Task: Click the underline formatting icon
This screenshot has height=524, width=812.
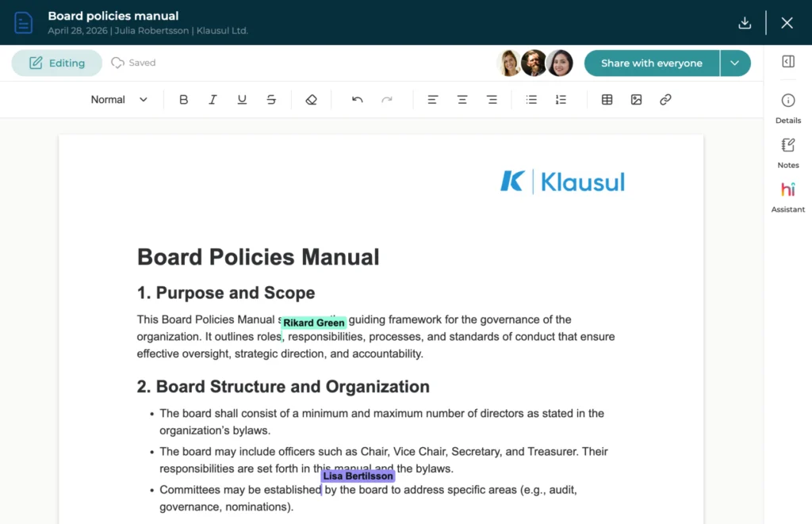Action: pos(242,100)
